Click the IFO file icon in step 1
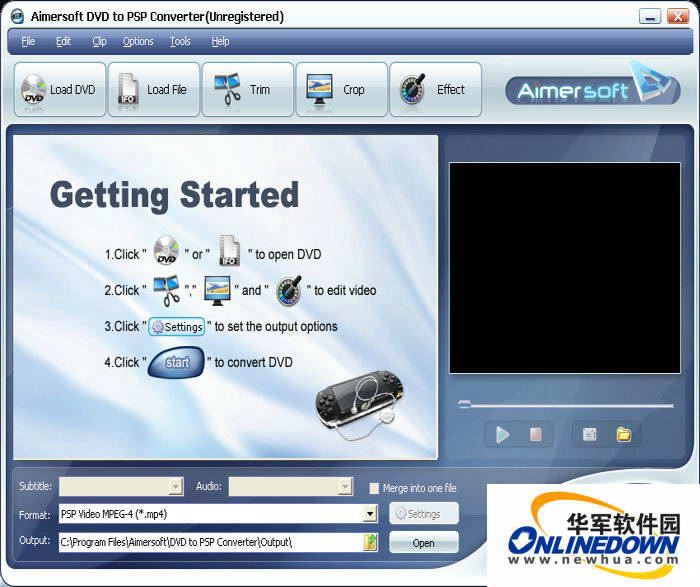The width and height of the screenshot is (700, 587). coord(229,251)
